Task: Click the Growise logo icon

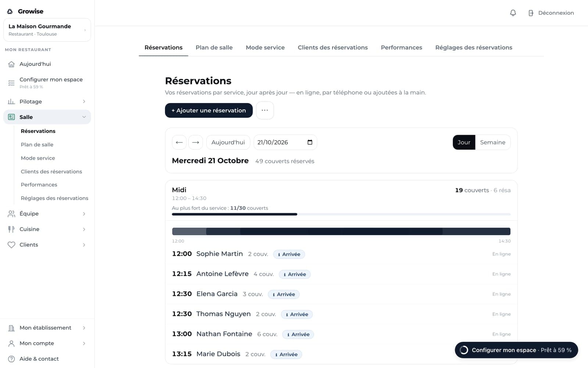Action: [x=10, y=11]
